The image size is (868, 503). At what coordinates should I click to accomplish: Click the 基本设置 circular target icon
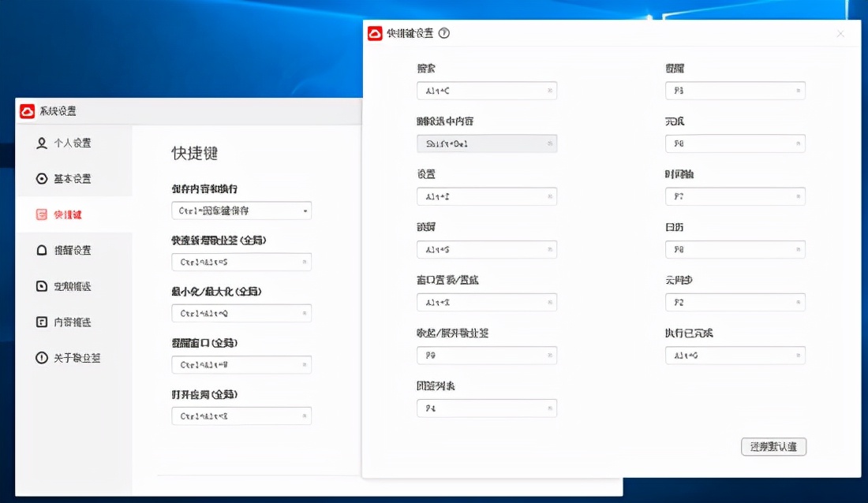click(43, 179)
